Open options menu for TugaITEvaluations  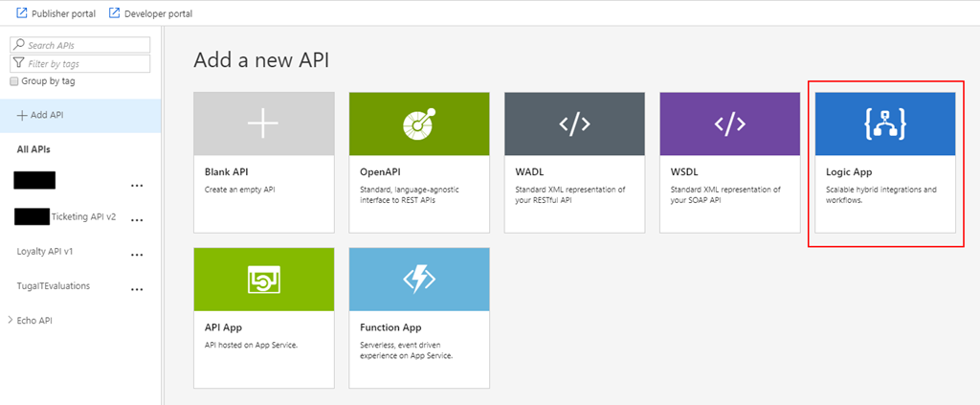[137, 289]
